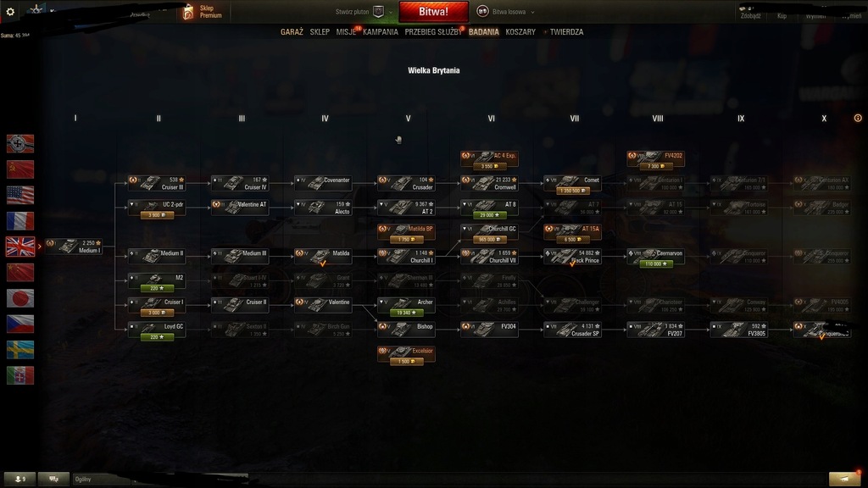Screen dimensions: 868x488
Task: Open the Stwórz pluton dropdown arrow
Action: pyautogui.click(x=391, y=12)
